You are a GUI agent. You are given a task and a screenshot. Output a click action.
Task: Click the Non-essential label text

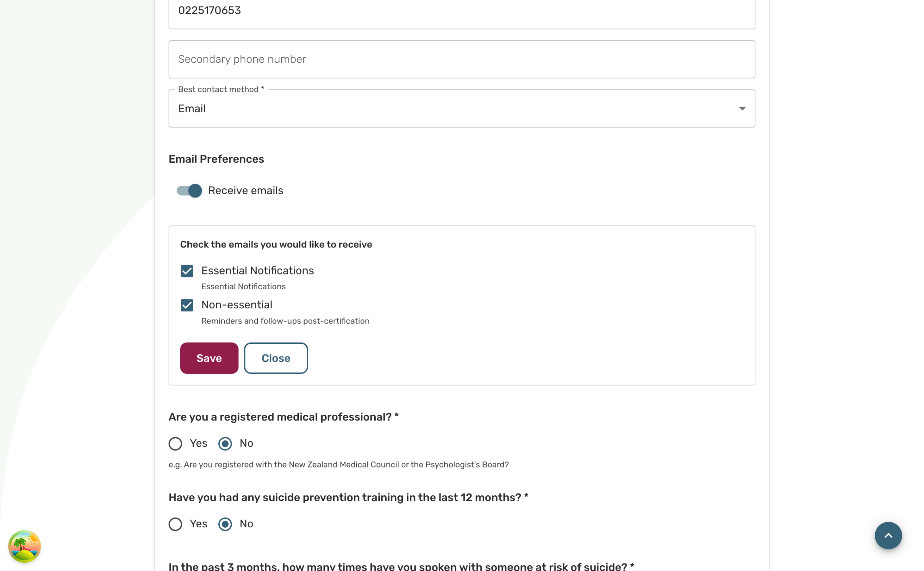236,305
